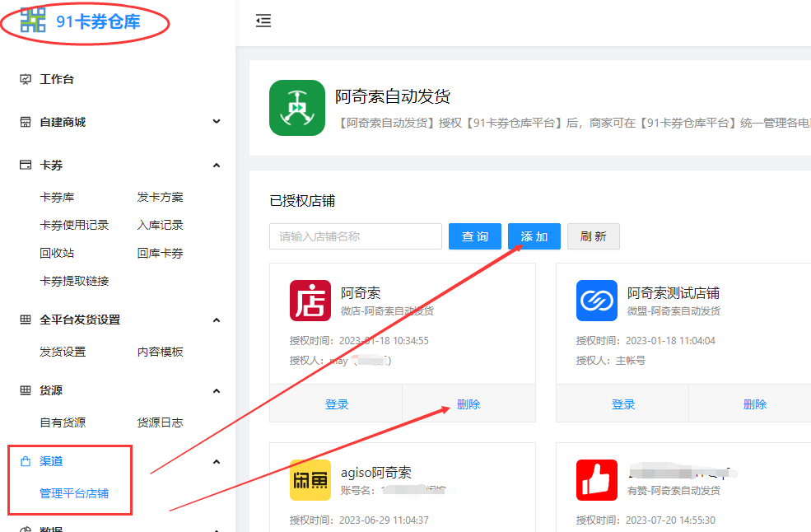The height and width of the screenshot is (532, 811).
Task: Open 入库记录 submenu item
Action: [161, 225]
